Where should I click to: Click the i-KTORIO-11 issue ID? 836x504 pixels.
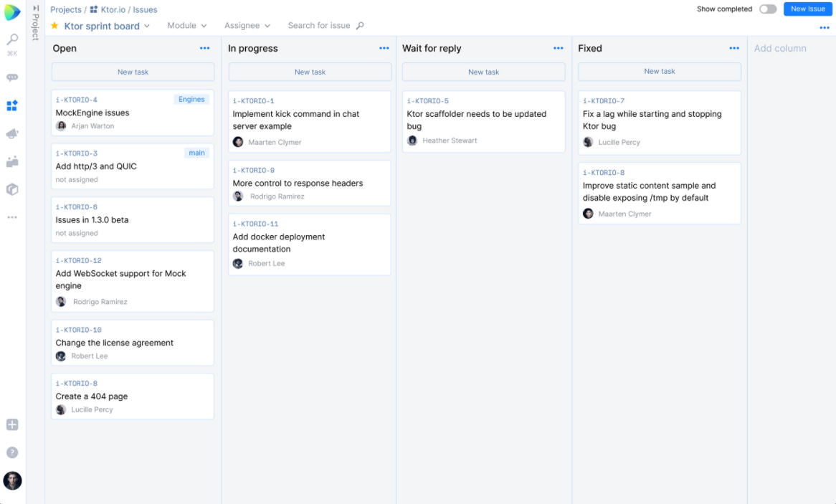[255, 224]
